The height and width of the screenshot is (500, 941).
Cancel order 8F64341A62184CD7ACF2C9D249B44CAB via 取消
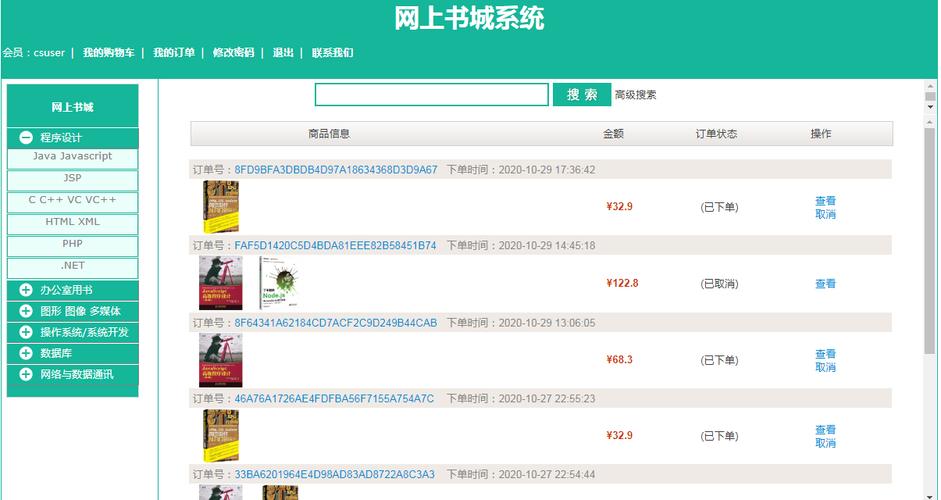(825, 367)
